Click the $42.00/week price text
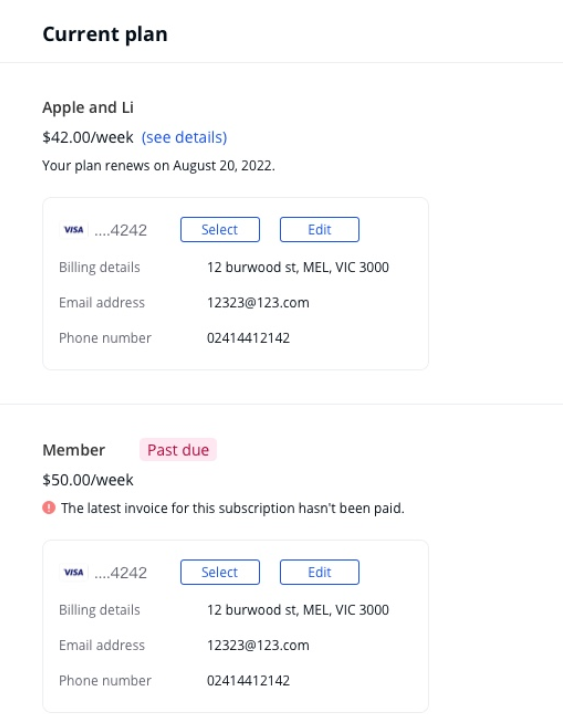The image size is (563, 728). click(88, 137)
